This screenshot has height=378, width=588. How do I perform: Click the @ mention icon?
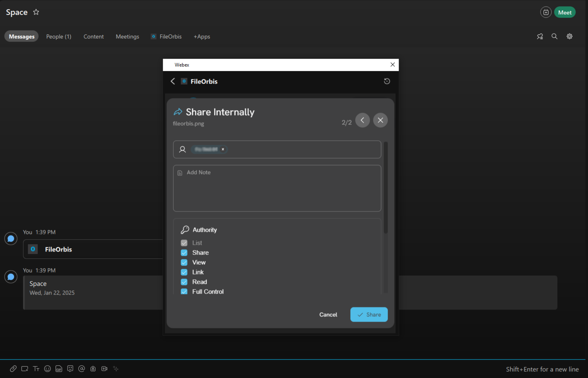click(x=81, y=368)
